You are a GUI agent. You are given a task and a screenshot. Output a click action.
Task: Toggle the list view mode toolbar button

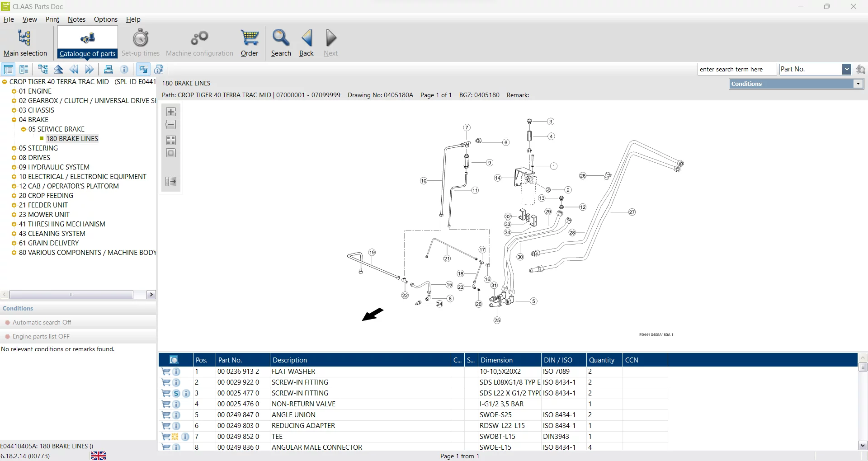(x=9, y=69)
